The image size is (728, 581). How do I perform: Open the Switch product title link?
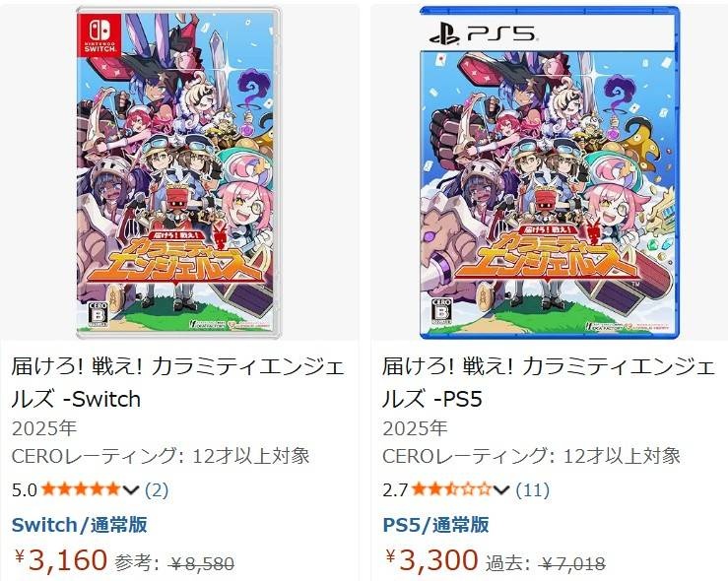tap(177, 383)
